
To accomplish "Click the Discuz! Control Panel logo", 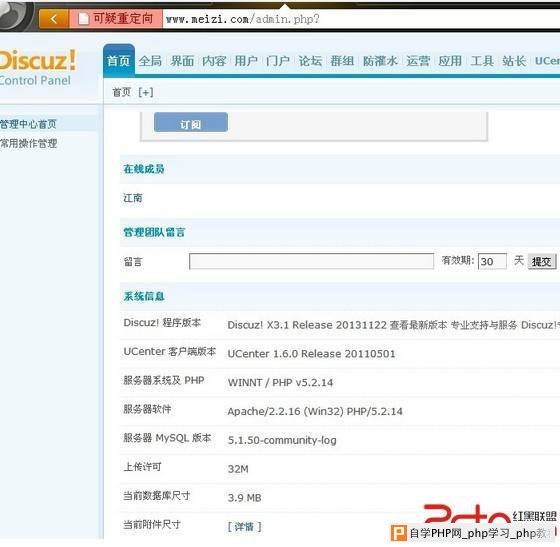I will 38,67.
